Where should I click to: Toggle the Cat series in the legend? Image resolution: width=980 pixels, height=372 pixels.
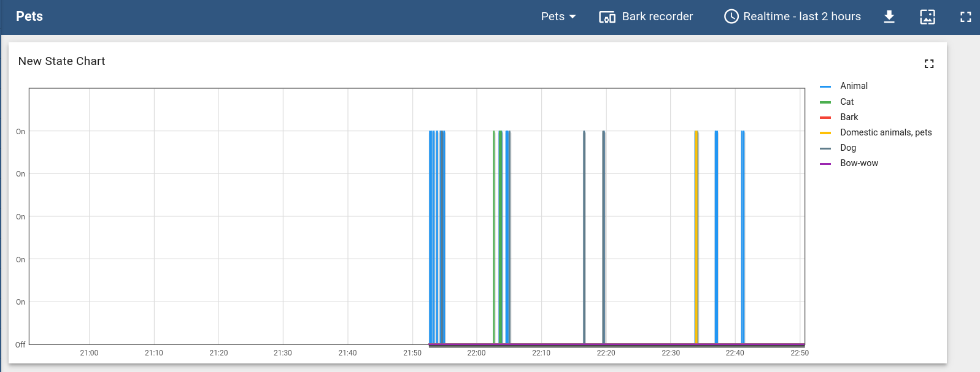tap(847, 102)
